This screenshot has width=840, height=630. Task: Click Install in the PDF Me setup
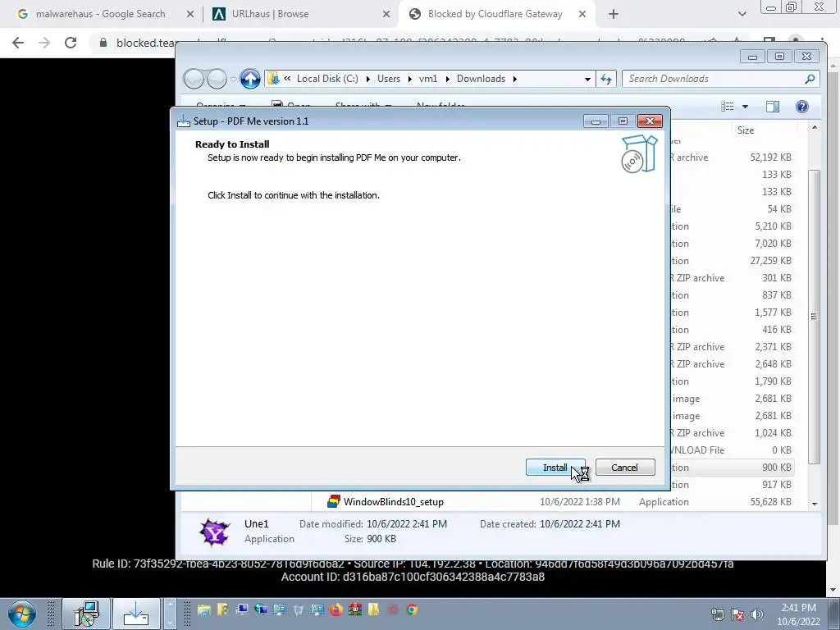tap(555, 467)
